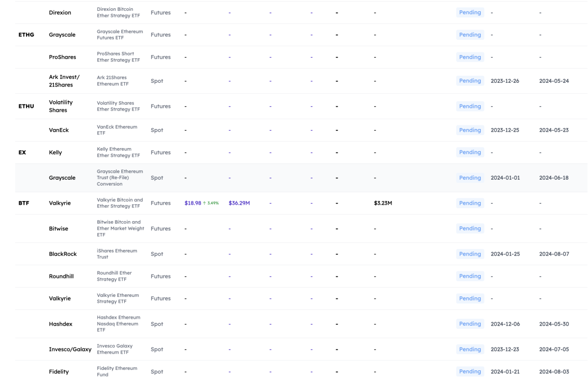This screenshot has height=378, width=588.
Task: Click the BTF ticker symbol
Action: pos(23,203)
